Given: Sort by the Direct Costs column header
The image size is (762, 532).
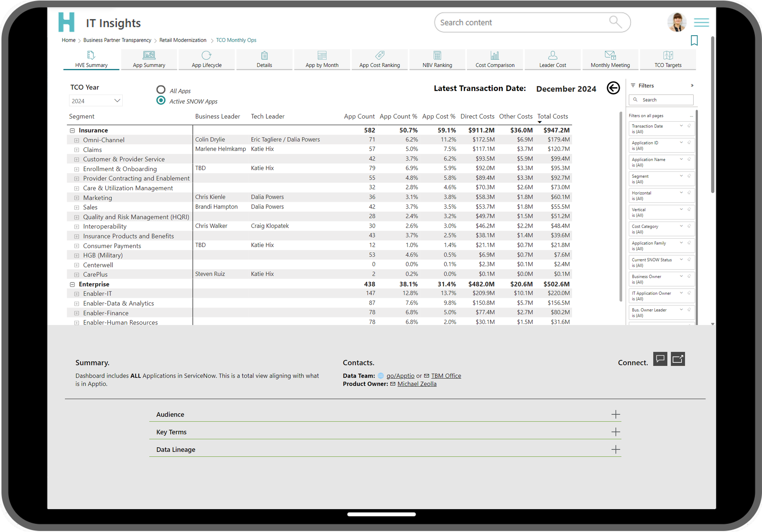Looking at the screenshot, I should click(477, 116).
